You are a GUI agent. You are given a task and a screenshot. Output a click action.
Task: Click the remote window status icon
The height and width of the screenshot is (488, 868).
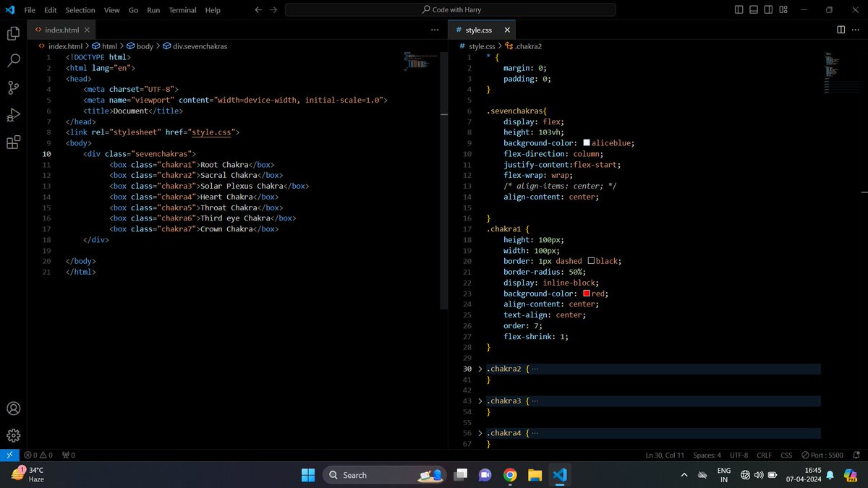pyautogui.click(x=9, y=455)
